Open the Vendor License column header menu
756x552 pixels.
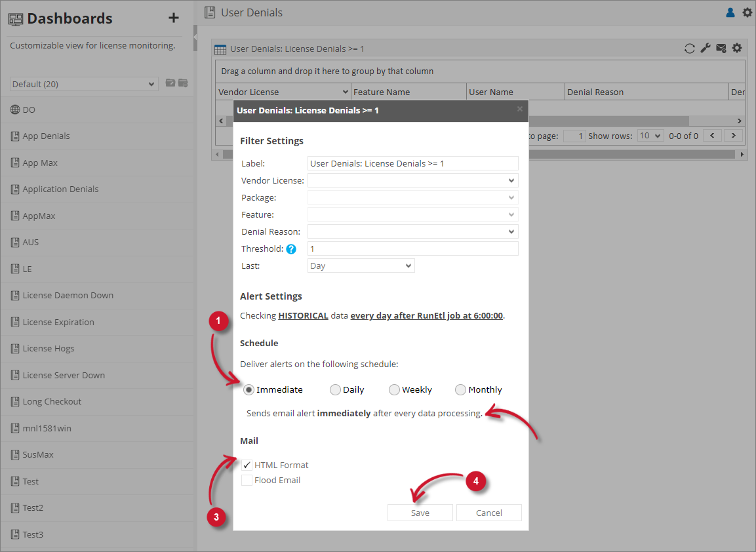point(345,92)
